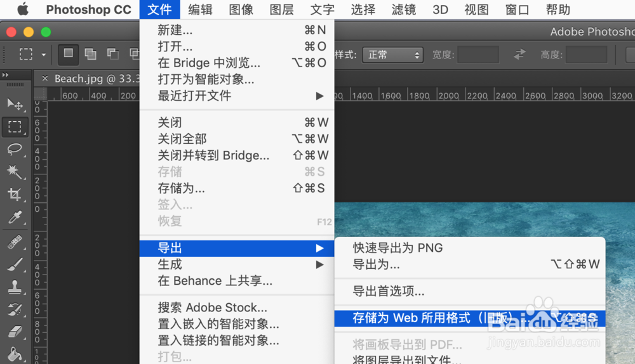The height and width of the screenshot is (364, 635).
Task: Select the Rectangular Marquee tool
Action: (15, 127)
